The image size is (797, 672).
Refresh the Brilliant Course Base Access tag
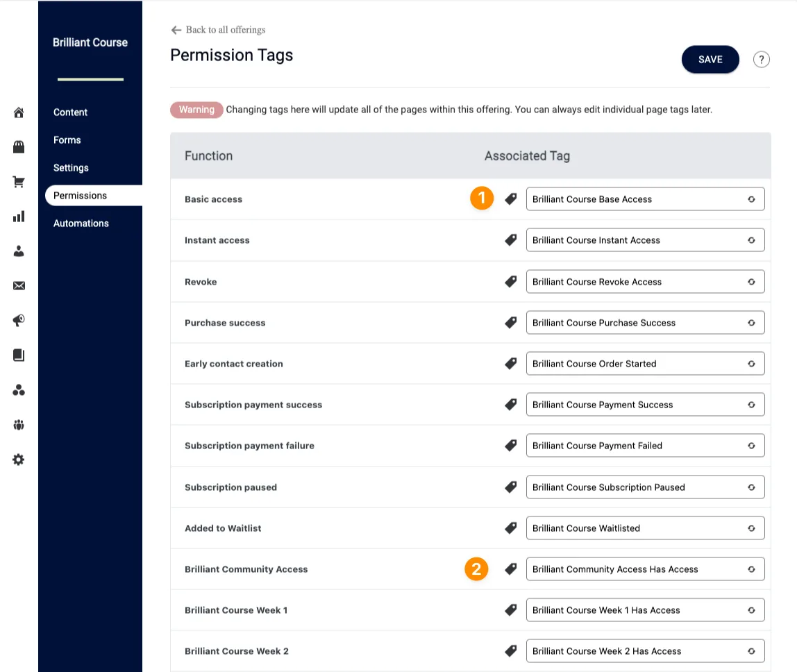click(x=751, y=199)
